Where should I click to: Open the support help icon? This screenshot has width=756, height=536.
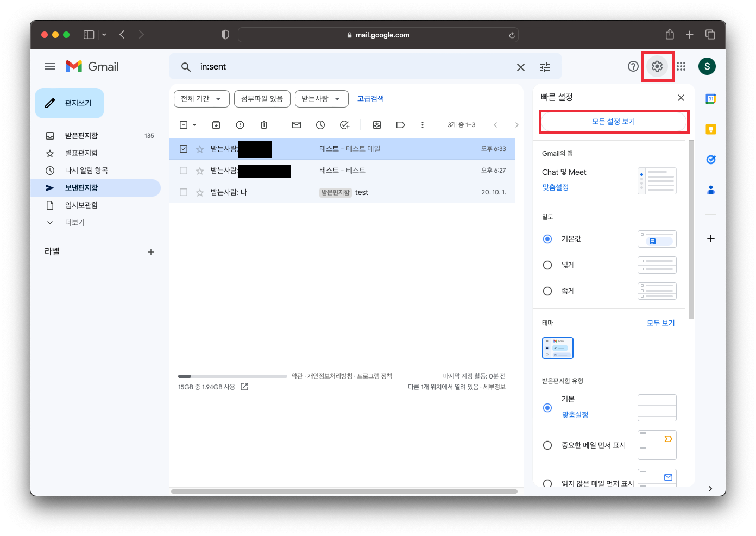tap(633, 66)
